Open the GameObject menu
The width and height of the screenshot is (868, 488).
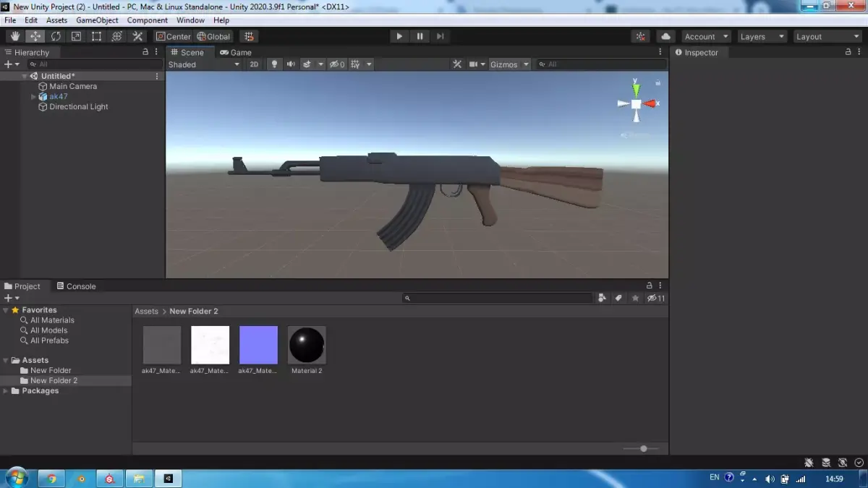pos(97,20)
